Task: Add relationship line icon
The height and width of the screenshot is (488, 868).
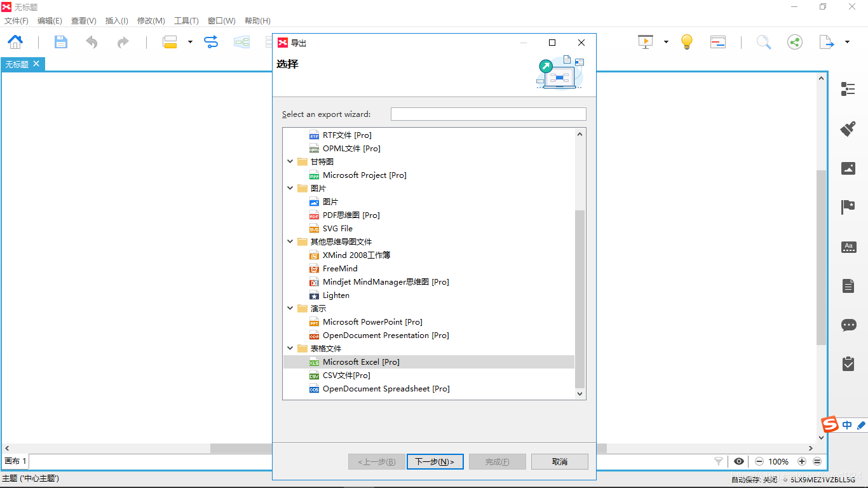Action: (211, 42)
